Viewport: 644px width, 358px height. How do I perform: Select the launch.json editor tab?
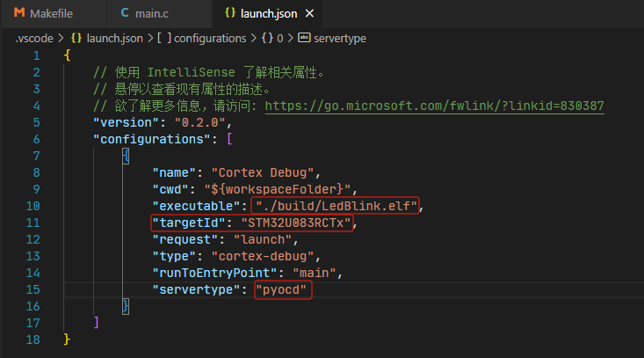pos(267,14)
